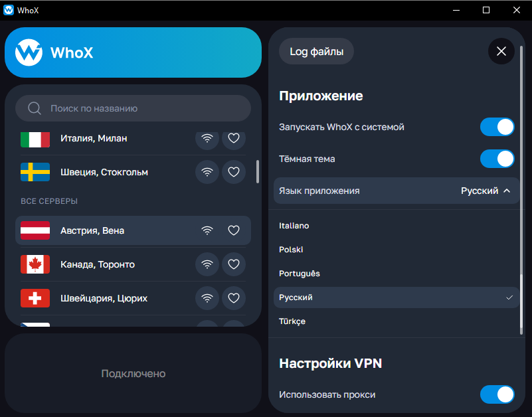Click the Приложение section heading
Screen dimensions: 532x417
(x=321, y=96)
